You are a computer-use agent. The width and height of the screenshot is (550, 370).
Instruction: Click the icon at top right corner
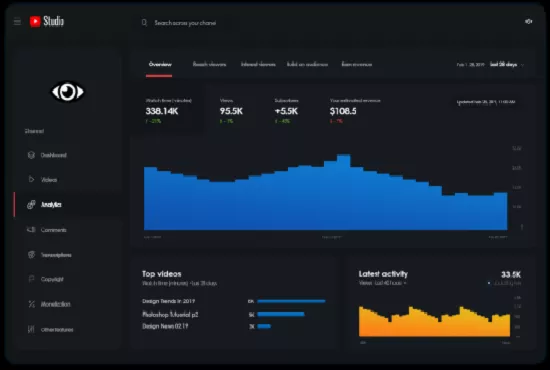(x=529, y=21)
